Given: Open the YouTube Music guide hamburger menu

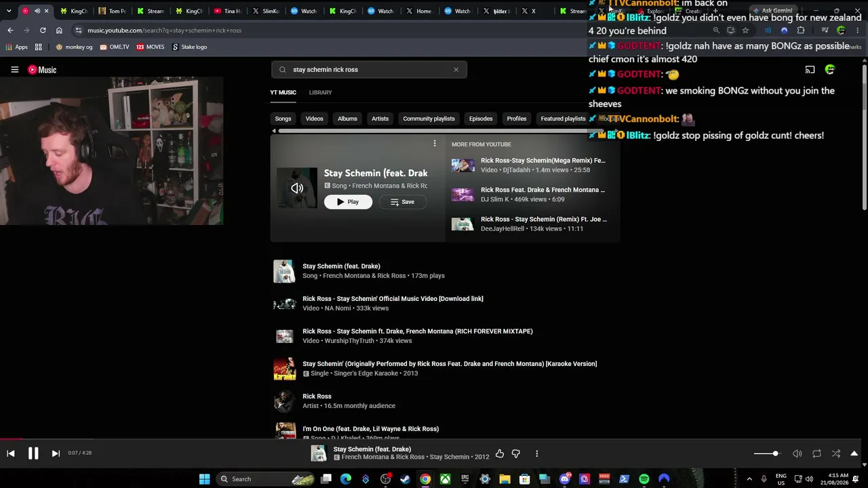Looking at the screenshot, I should [14, 70].
